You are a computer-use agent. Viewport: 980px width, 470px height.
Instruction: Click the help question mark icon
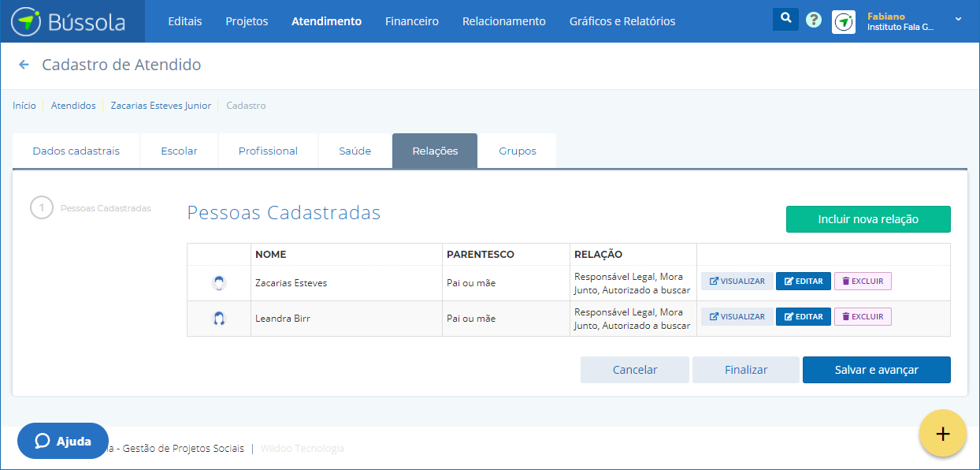pyautogui.click(x=814, y=21)
